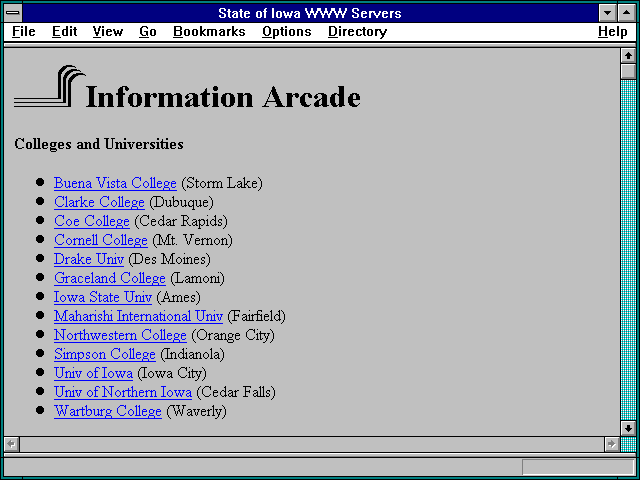Visit the Graceland College link
Viewport: 640px width, 480px height.
point(110,278)
